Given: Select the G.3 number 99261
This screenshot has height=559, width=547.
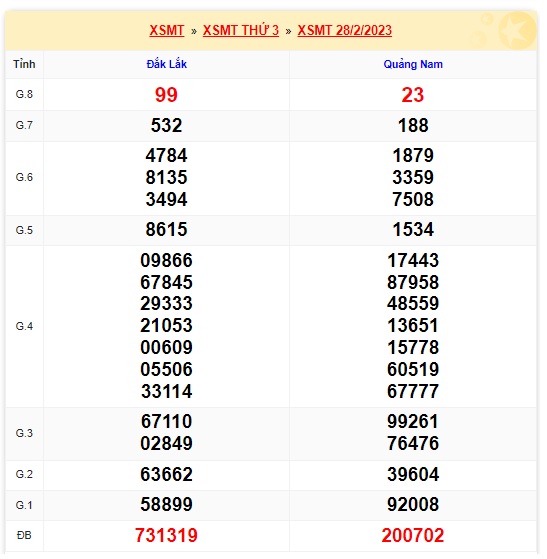Looking at the screenshot, I should [413, 421].
